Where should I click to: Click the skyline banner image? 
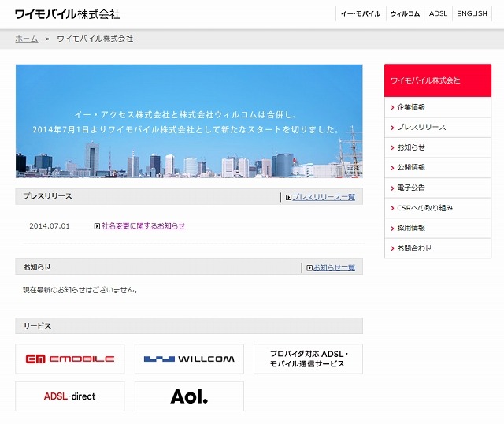click(x=189, y=121)
